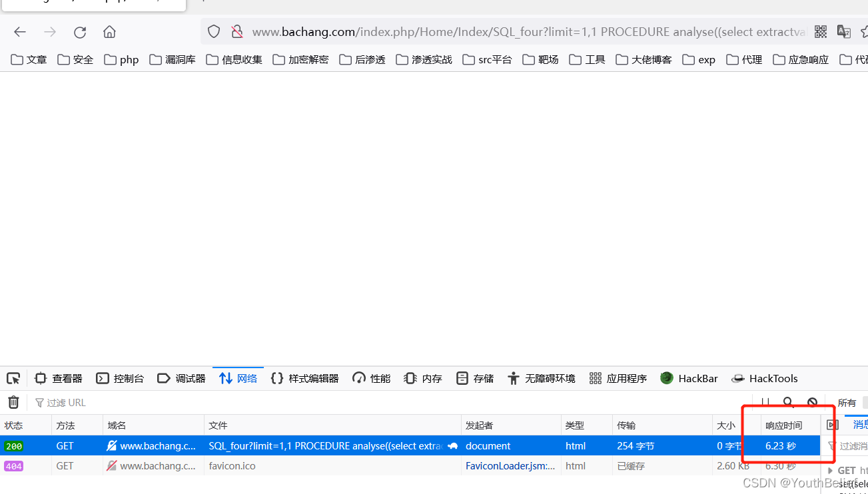Click the tracking protection shield icon
Screen dimensions: 868x494
tap(214, 32)
